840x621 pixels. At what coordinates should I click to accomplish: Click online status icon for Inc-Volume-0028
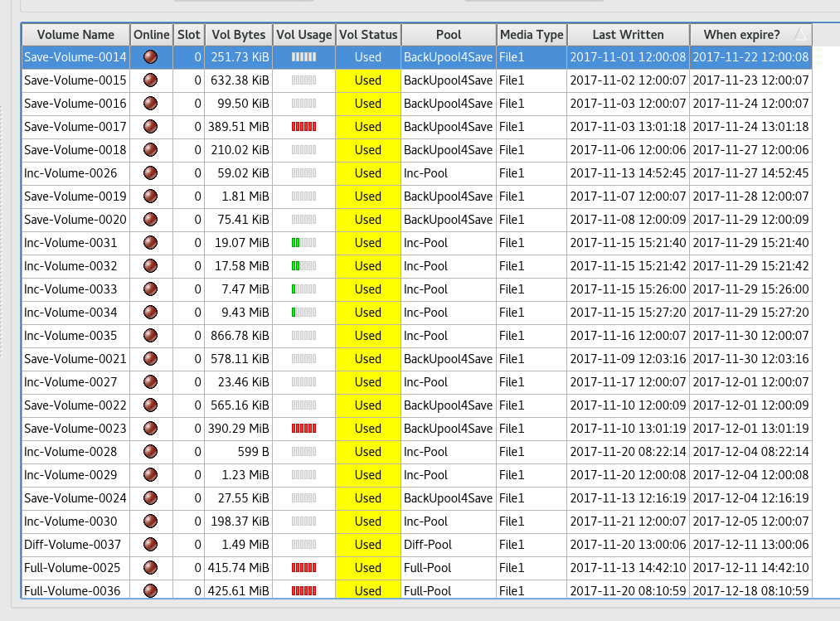pyautogui.click(x=151, y=452)
